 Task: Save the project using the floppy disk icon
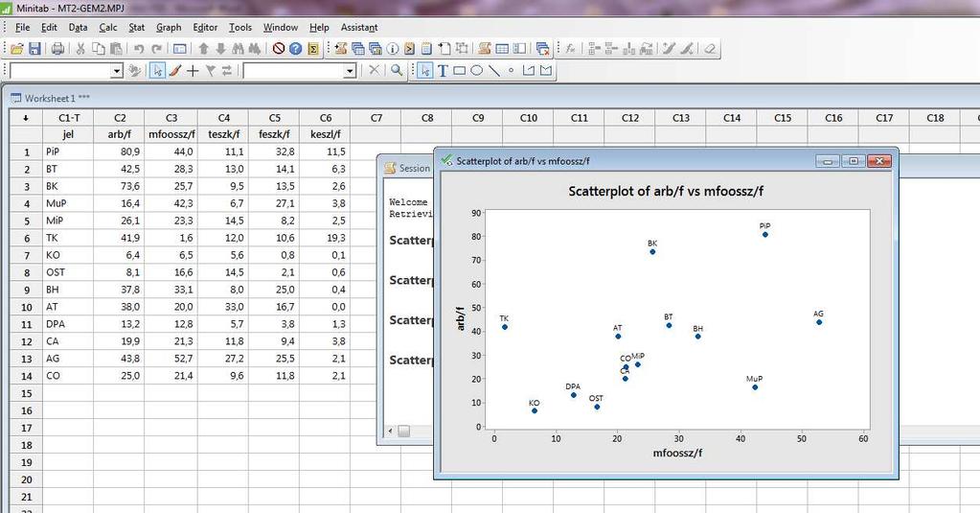point(35,49)
